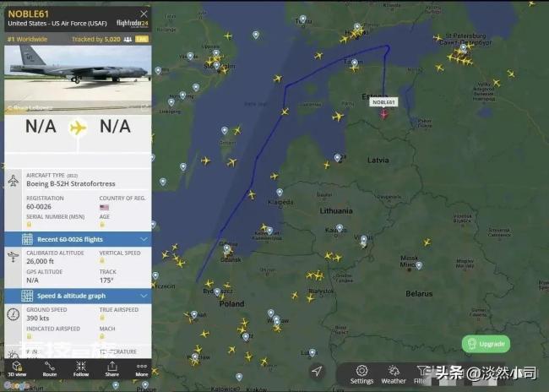Open map Settings gear
Viewport: 549px width, 392px height.
point(361,374)
